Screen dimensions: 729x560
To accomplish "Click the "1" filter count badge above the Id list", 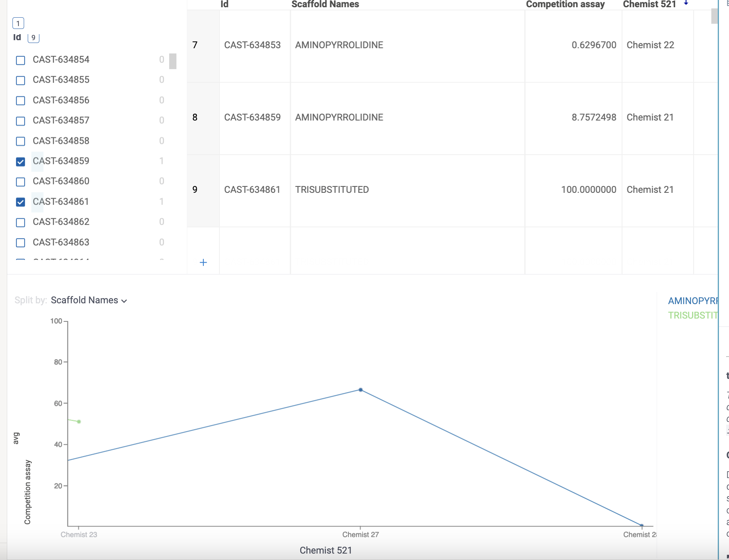I will (x=18, y=23).
